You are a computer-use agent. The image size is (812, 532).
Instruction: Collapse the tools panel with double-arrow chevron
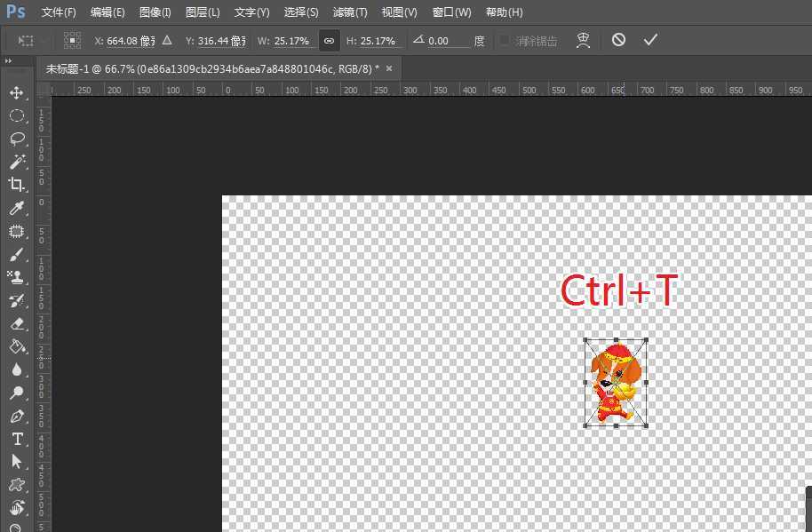coord(10,61)
